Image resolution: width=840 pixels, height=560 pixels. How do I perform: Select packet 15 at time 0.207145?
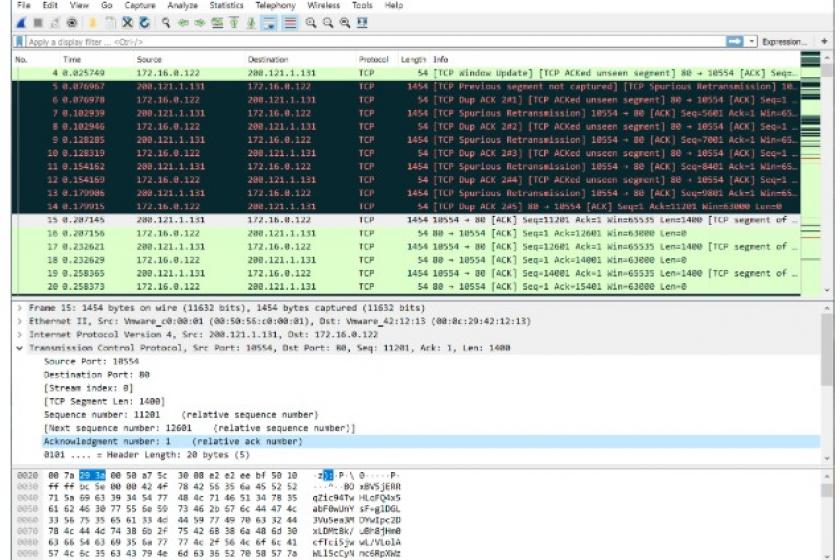(x=406, y=220)
